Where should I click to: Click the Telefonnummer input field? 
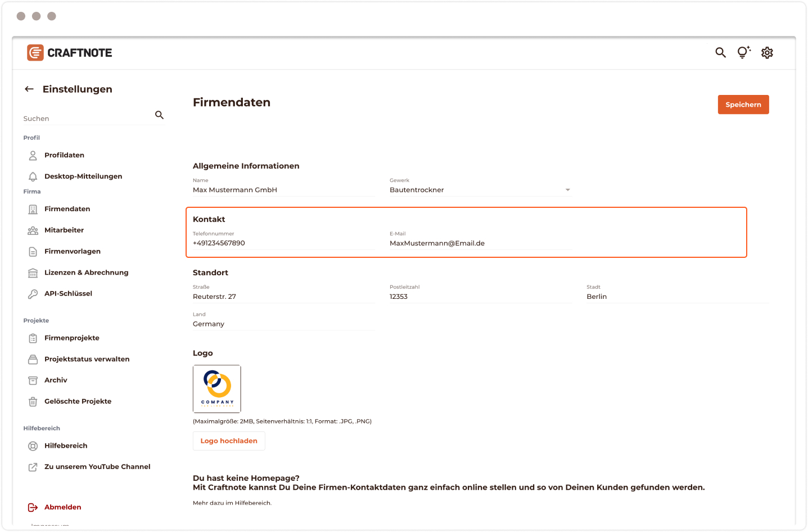(283, 243)
